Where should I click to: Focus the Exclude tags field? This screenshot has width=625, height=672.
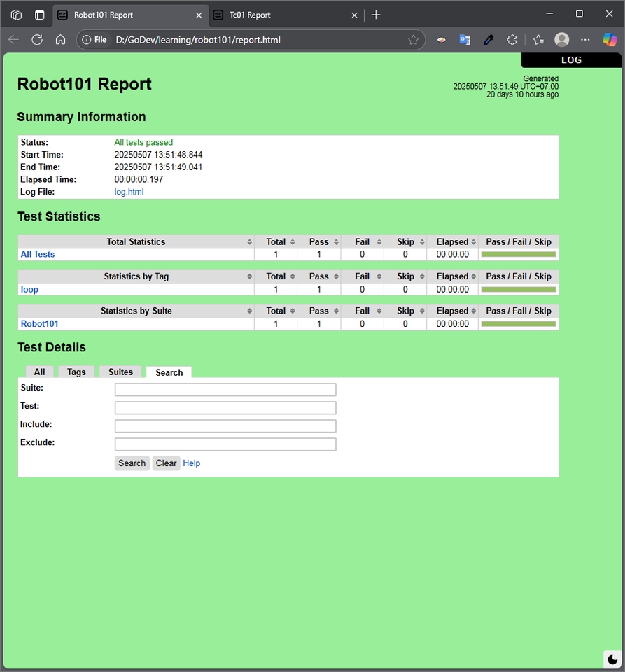tap(225, 444)
